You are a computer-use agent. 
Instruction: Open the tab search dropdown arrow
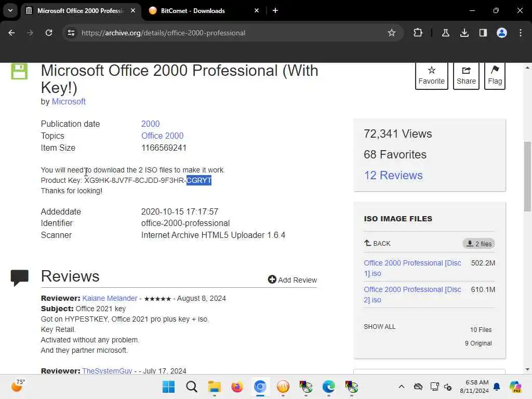coord(10,10)
